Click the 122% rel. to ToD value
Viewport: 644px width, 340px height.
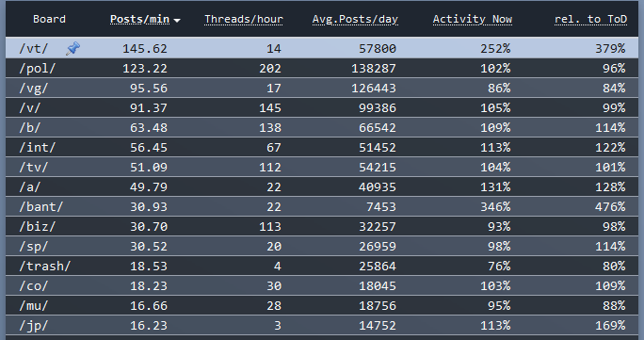[610, 148]
